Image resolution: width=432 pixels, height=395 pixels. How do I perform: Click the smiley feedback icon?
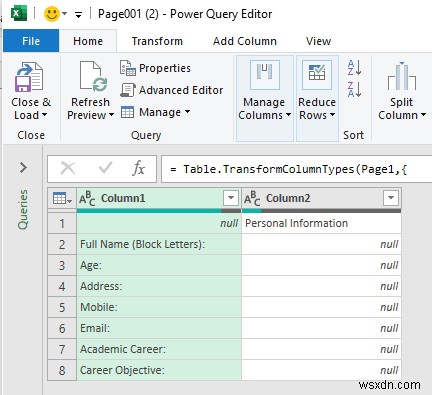pyautogui.click(x=52, y=14)
